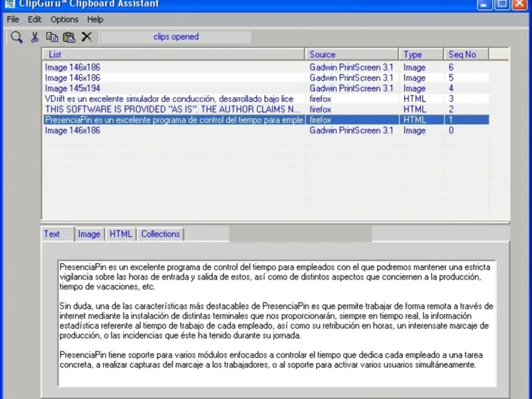Click inside the clip text preview area
This screenshot has height=399, width=532.
click(x=277, y=323)
